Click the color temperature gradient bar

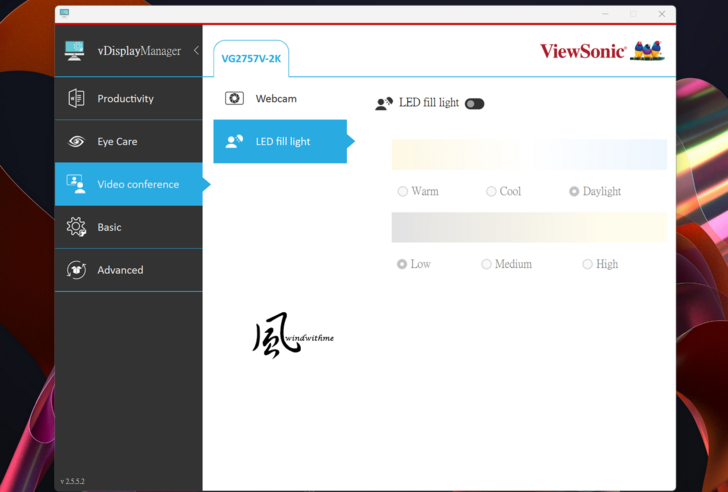point(529,155)
